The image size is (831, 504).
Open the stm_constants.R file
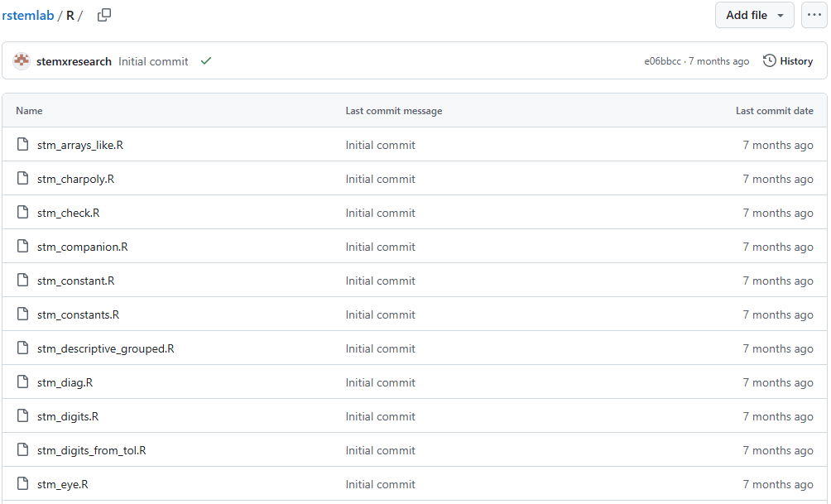78,314
